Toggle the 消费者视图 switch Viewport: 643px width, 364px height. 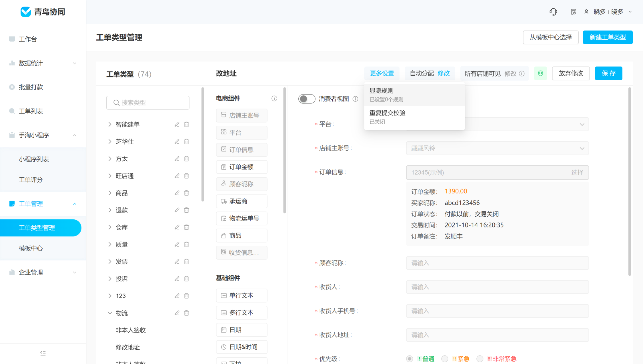point(307,99)
